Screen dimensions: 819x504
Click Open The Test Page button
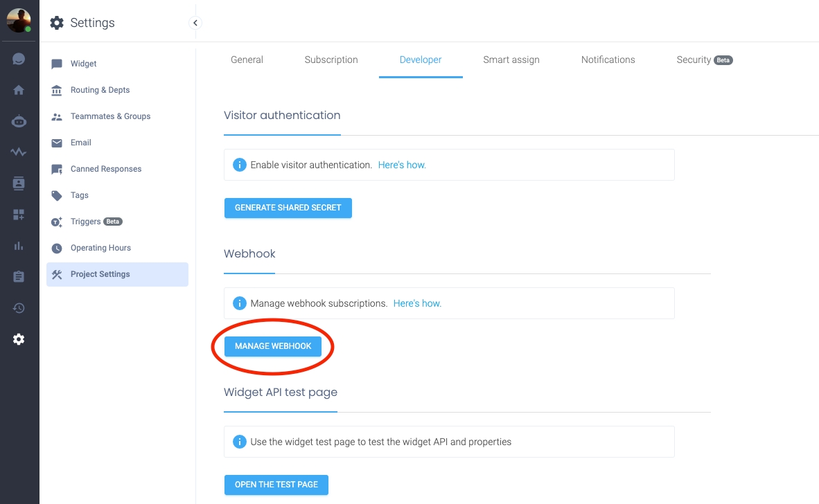click(x=276, y=485)
